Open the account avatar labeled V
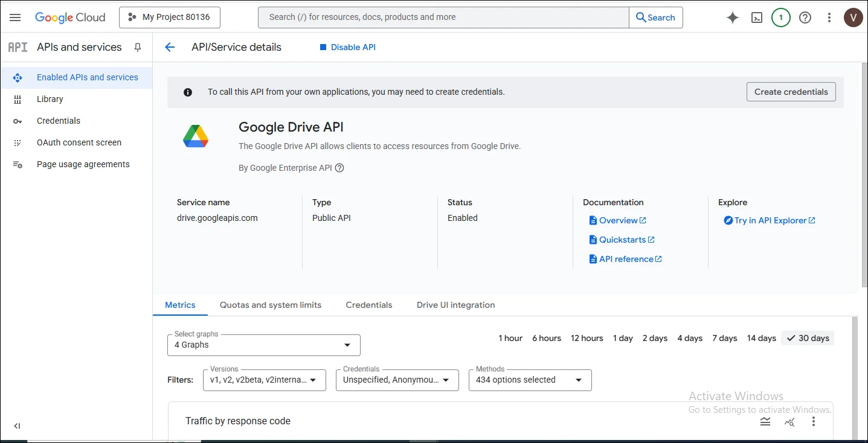Viewport: 868px width, 443px height. (x=853, y=18)
